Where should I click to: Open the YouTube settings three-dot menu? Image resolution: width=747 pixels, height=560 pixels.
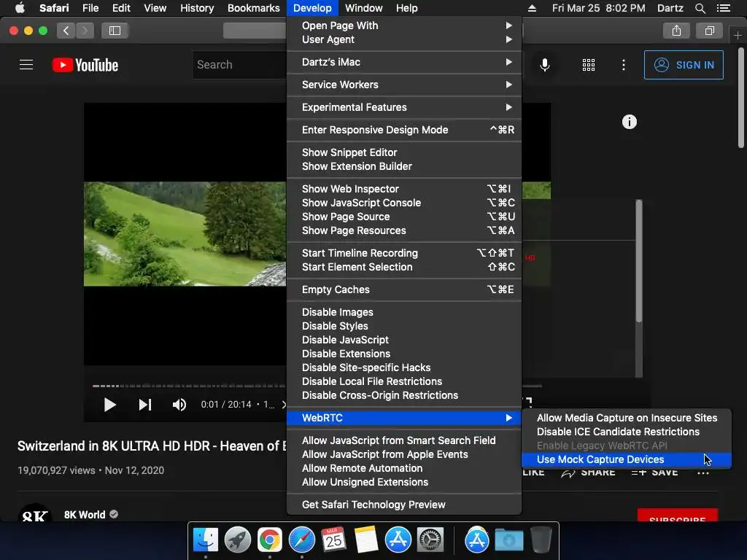[x=623, y=65]
